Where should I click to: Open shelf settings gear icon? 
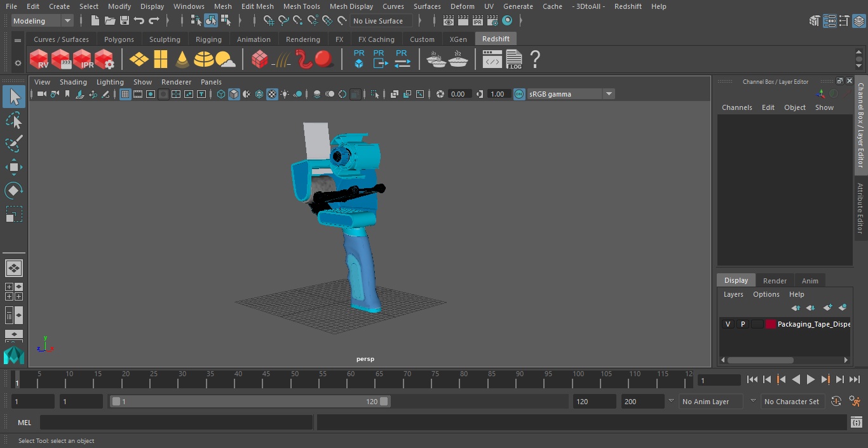[x=18, y=63]
